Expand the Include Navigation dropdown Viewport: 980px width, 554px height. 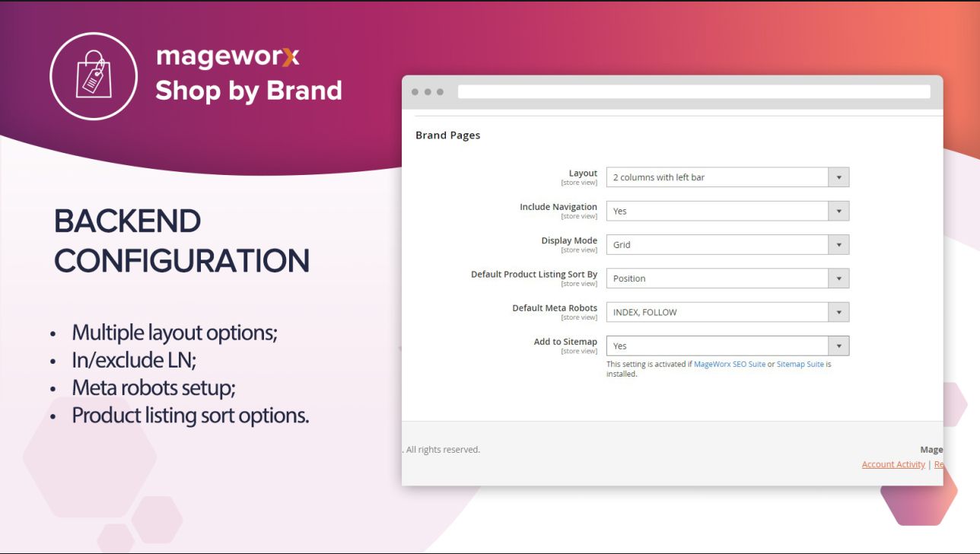pyautogui.click(x=727, y=211)
